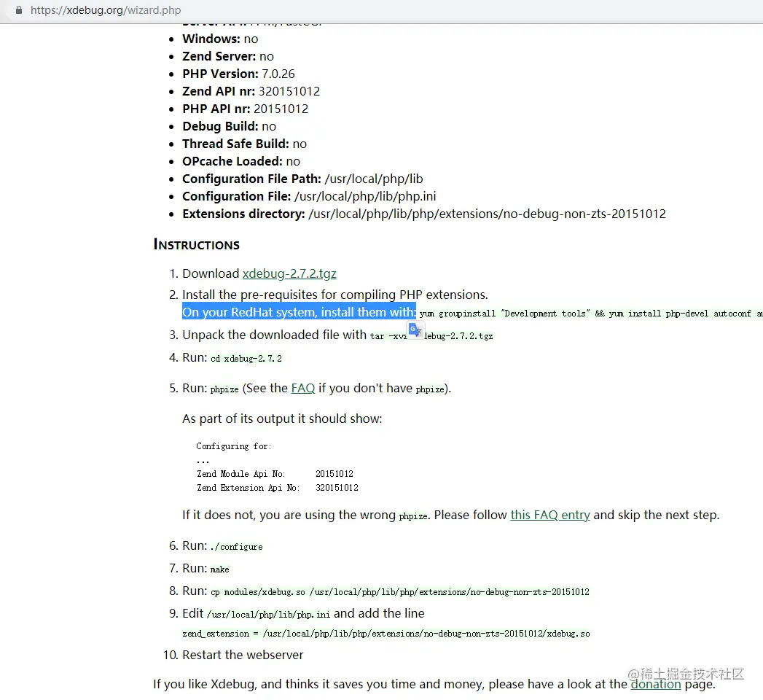The image size is (763, 700).
Task: Open the donation page link
Action: pos(655,684)
